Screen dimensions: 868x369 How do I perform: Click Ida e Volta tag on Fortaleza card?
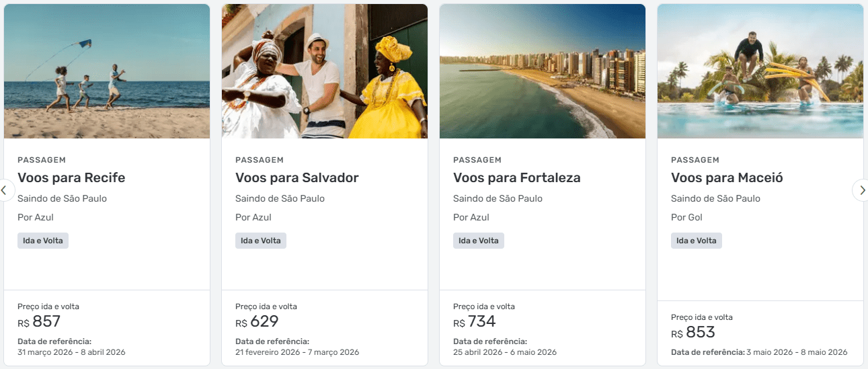(479, 241)
